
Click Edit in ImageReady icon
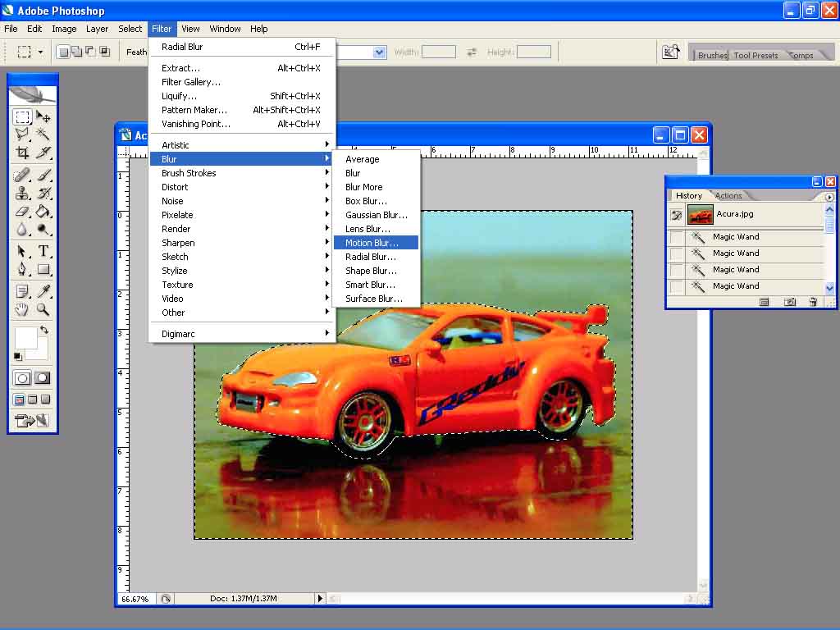click(32, 421)
